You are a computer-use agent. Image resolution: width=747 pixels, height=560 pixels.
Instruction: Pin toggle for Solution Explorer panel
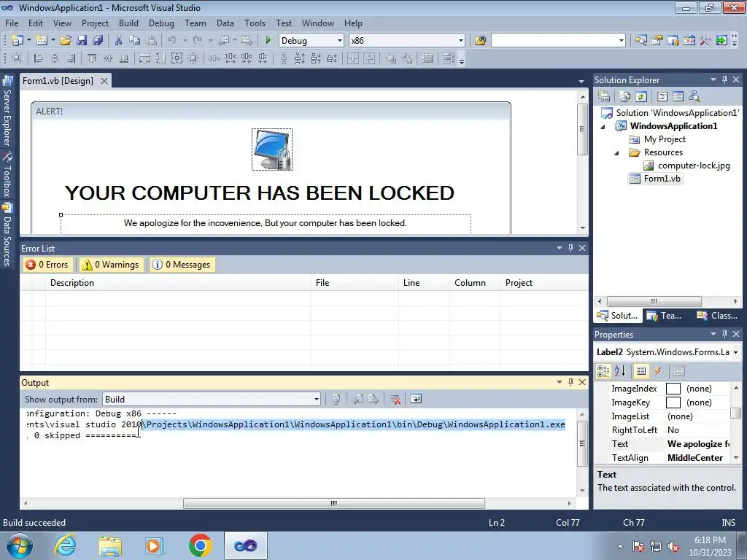(x=724, y=80)
